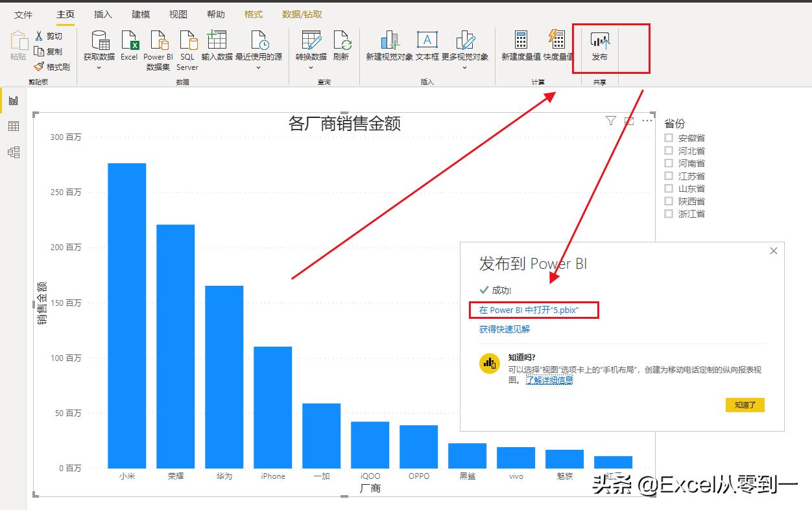812x510 pixels.
Task: Check the 安徽省 province checkbox
Action: (x=668, y=137)
